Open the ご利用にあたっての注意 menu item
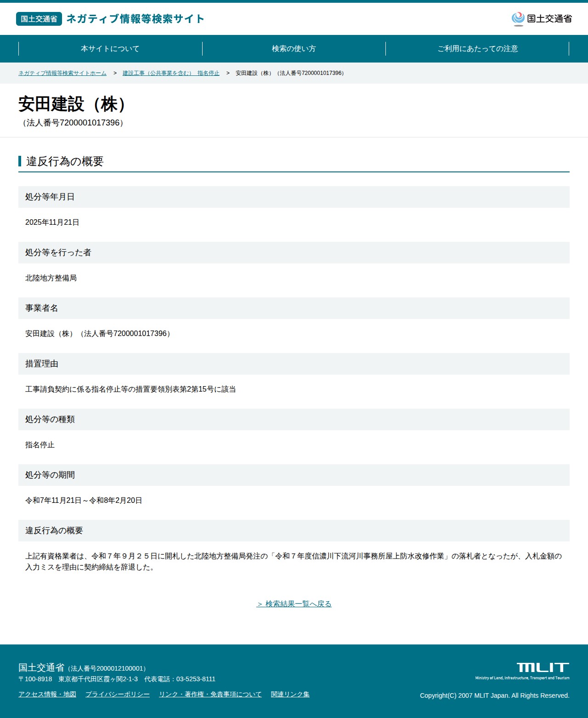Screen dimensions: 588x718 pos(478,49)
